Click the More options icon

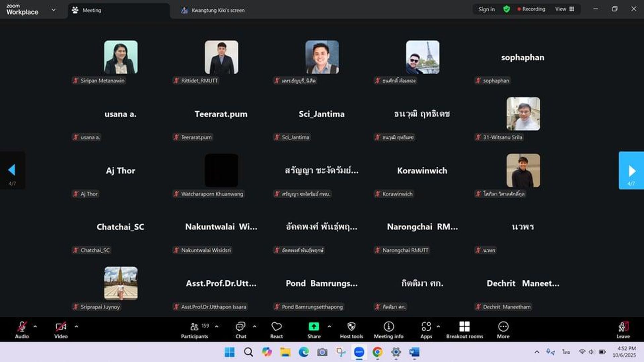[503, 330]
